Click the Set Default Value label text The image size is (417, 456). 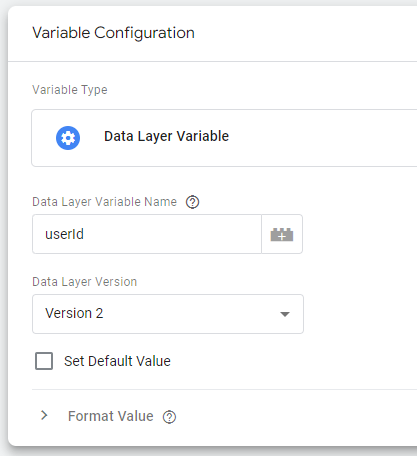[x=117, y=361]
